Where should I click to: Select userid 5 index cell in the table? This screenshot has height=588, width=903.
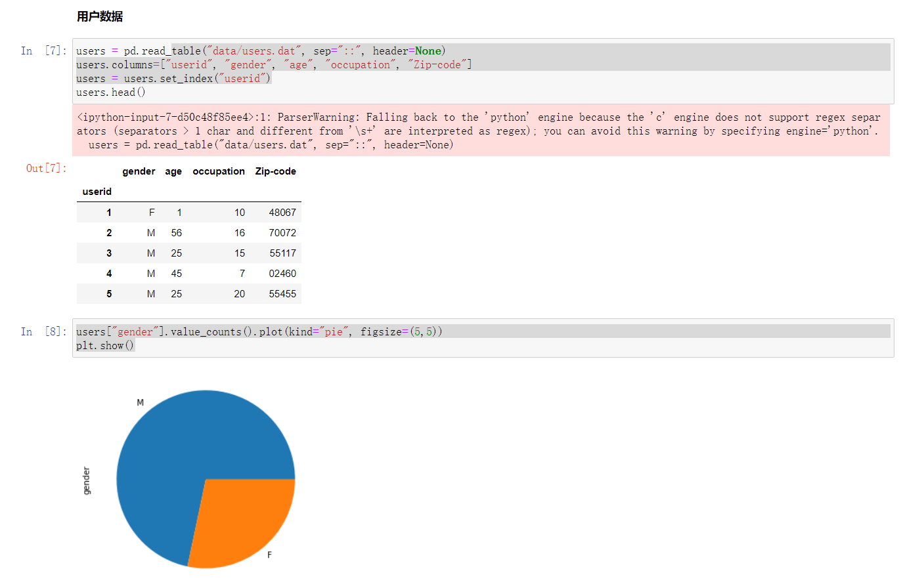tap(109, 294)
